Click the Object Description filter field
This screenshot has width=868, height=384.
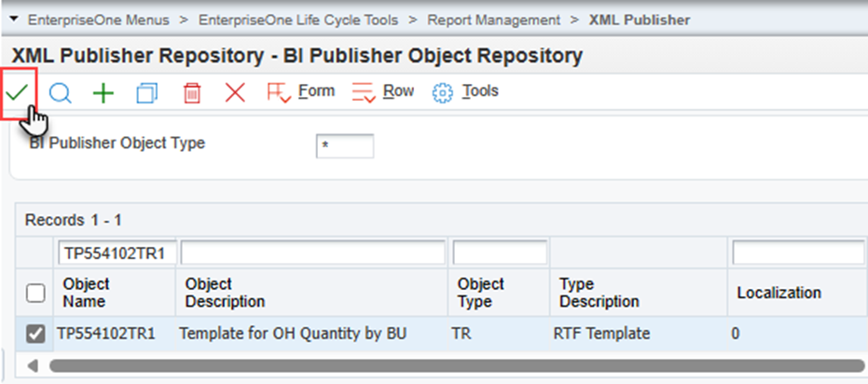[312, 253]
